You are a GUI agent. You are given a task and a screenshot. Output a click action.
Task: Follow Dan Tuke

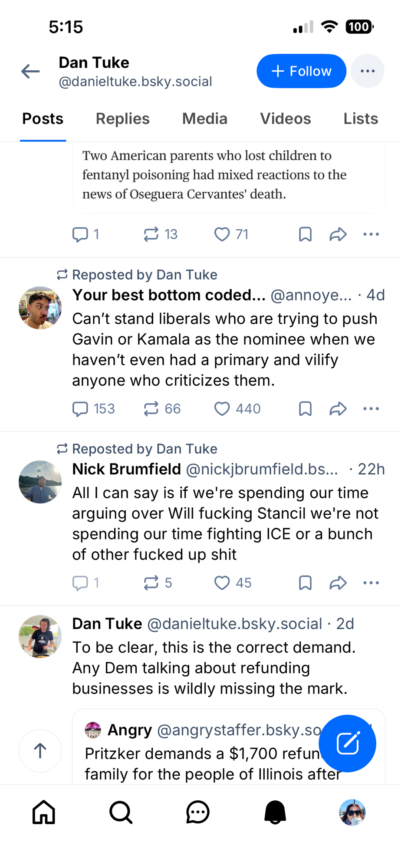(301, 71)
